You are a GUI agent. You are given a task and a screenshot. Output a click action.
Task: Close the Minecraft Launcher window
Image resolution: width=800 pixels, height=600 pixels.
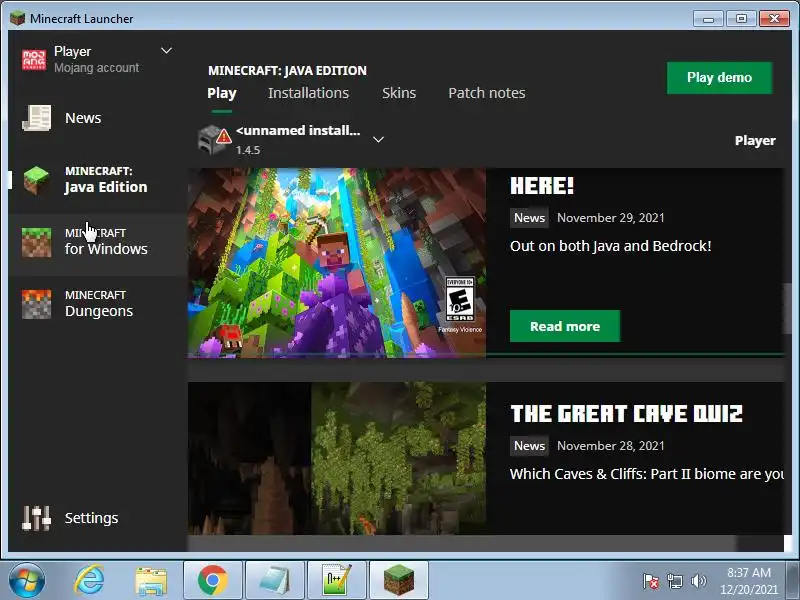click(x=774, y=19)
